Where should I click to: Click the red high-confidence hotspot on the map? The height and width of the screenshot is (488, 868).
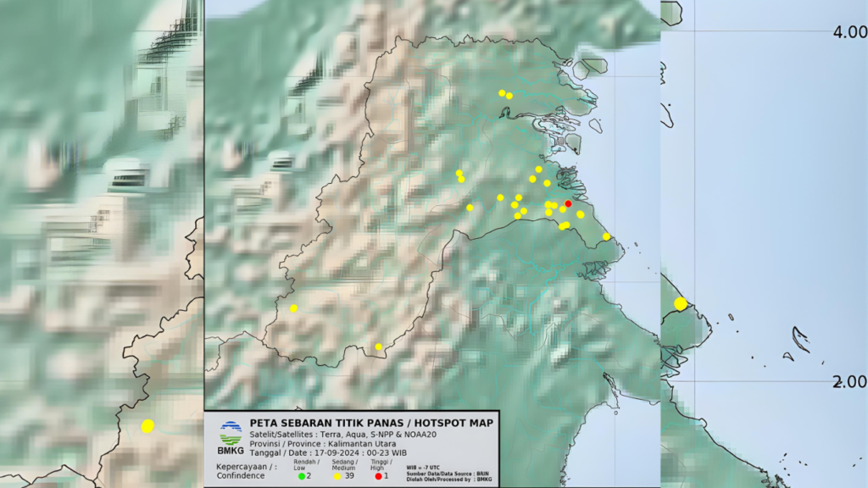568,203
